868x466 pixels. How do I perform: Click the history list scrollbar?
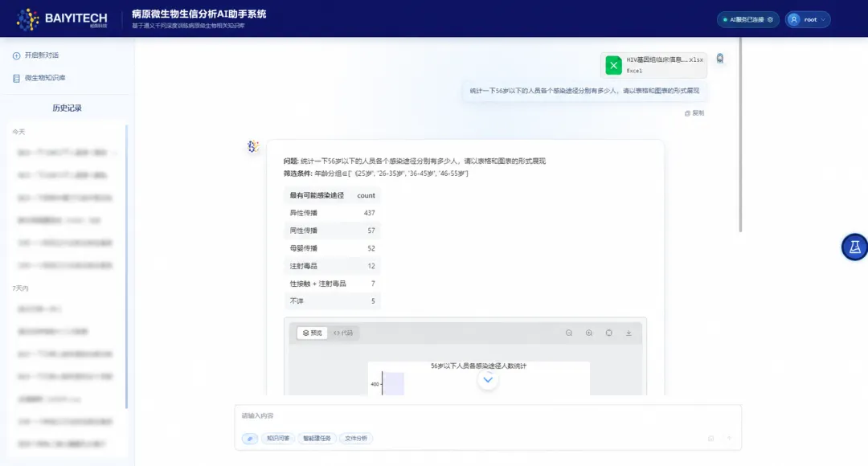click(x=126, y=267)
